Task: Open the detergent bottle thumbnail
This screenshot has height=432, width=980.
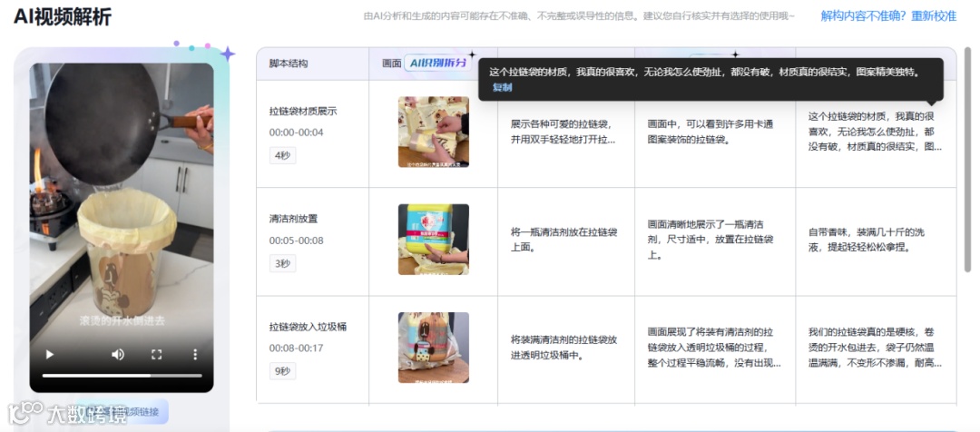Action: [x=434, y=240]
